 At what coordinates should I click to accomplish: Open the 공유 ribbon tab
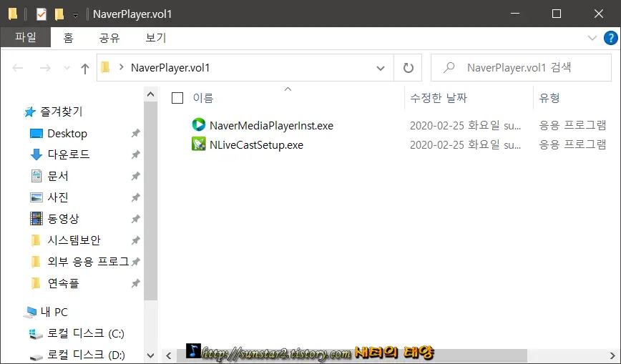109,38
